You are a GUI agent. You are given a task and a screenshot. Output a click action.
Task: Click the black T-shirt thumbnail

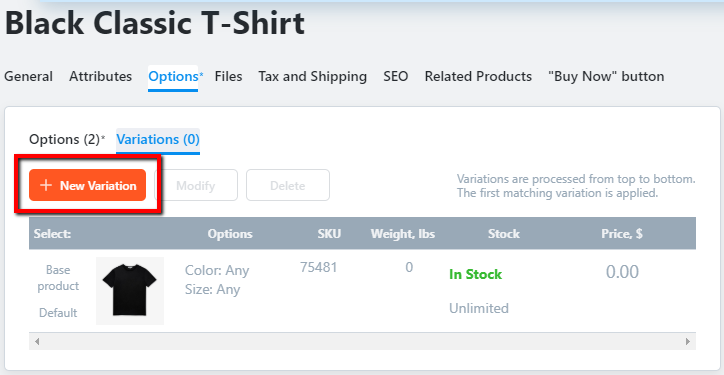coord(130,291)
